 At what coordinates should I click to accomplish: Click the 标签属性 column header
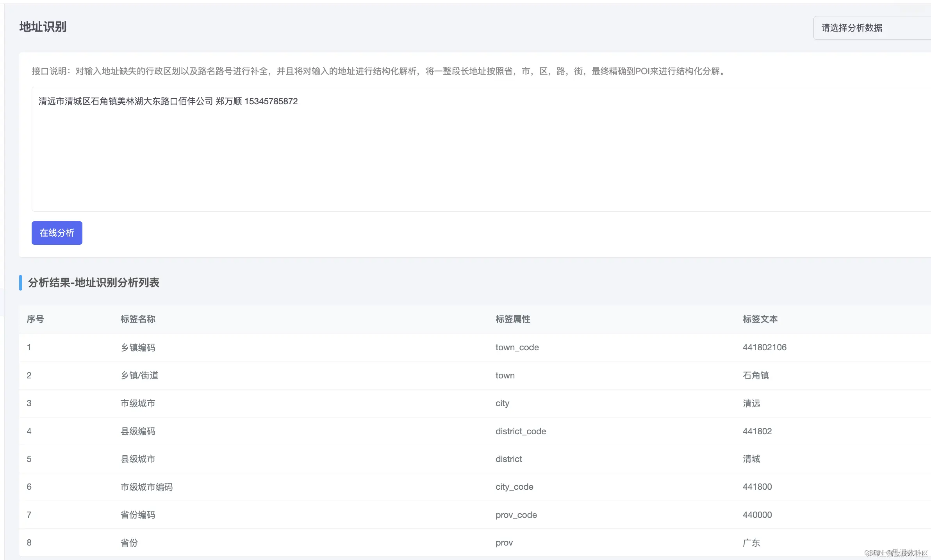[513, 319]
